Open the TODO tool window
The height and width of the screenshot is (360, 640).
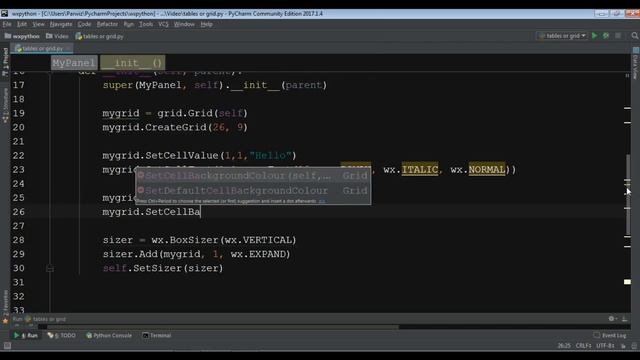62,336
